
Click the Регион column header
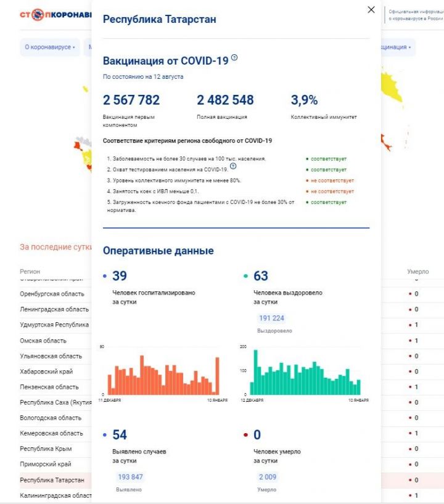[30, 271]
